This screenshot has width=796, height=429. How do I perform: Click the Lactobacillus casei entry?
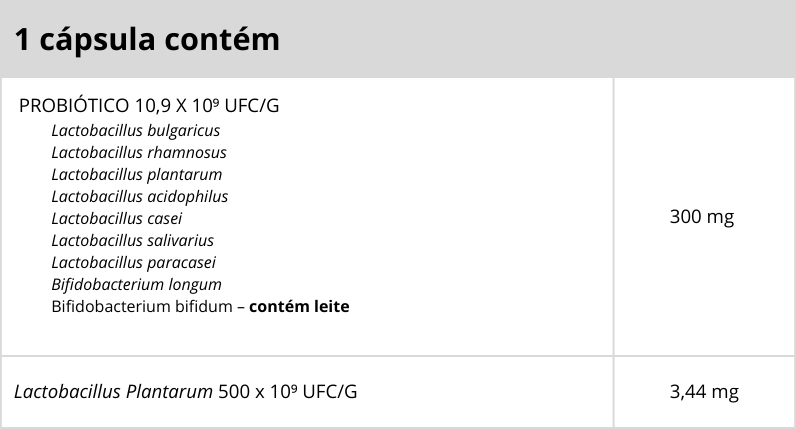[x=116, y=218]
